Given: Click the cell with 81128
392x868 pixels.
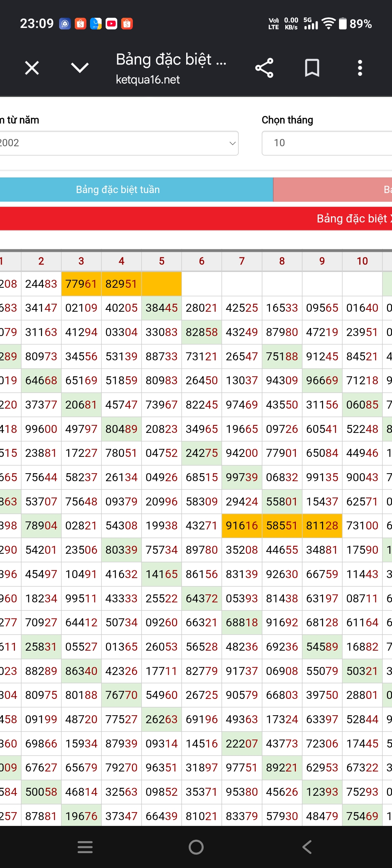Looking at the screenshot, I should click(322, 526).
